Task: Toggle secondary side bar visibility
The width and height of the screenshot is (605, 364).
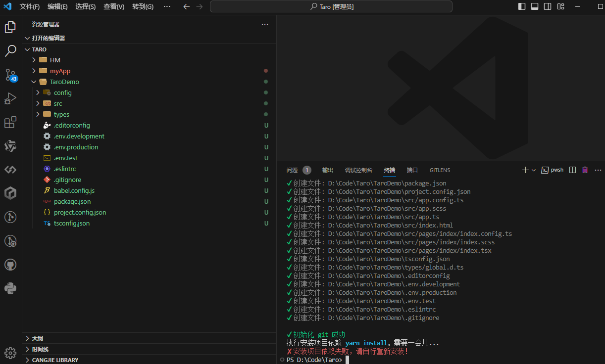Action: tap(548, 6)
